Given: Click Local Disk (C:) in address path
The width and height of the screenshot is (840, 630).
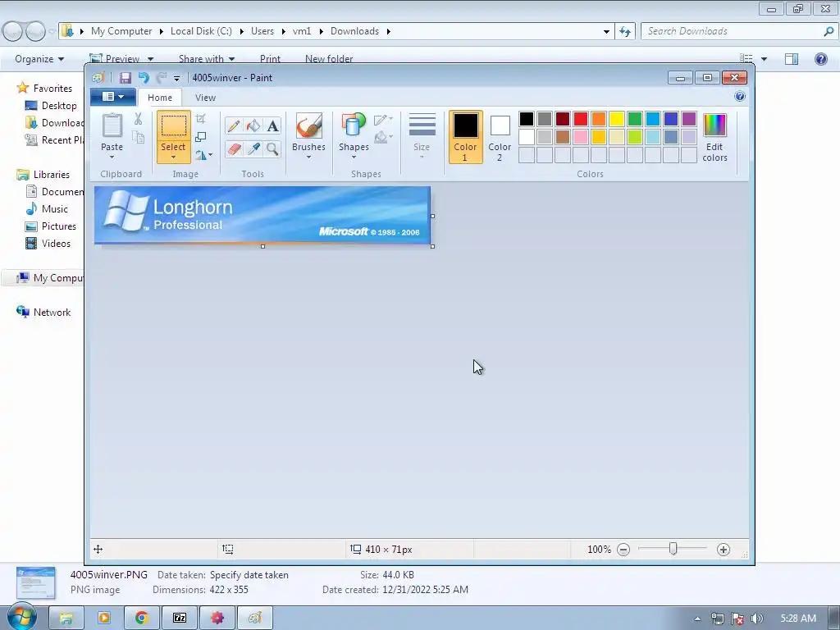Looking at the screenshot, I should pyautogui.click(x=201, y=31).
